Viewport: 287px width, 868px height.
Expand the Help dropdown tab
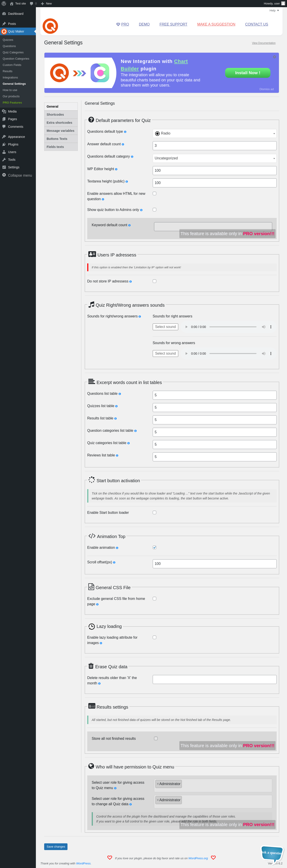tap(274, 11)
